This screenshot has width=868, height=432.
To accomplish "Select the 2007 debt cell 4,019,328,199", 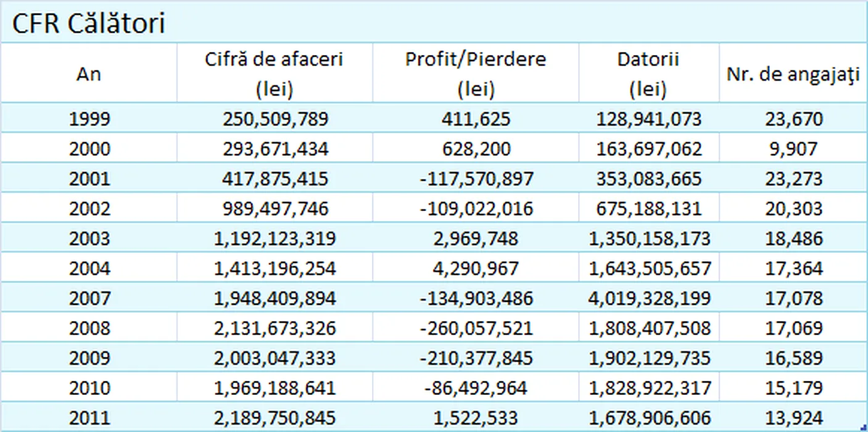I will (650, 299).
